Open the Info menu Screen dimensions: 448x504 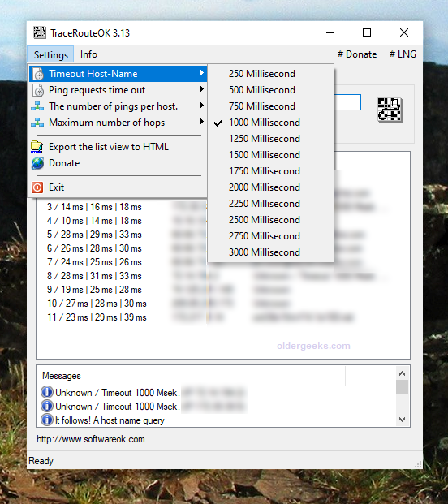pyautogui.click(x=88, y=54)
